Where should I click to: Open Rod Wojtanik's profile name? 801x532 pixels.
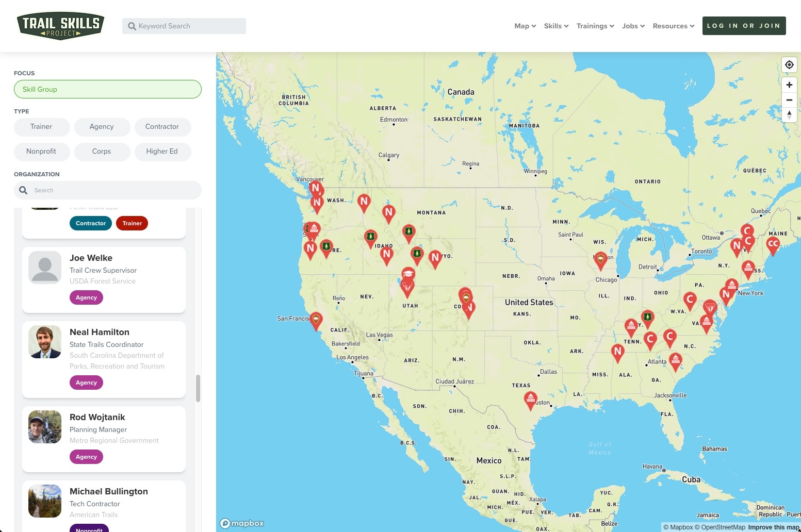pyautogui.click(x=97, y=417)
